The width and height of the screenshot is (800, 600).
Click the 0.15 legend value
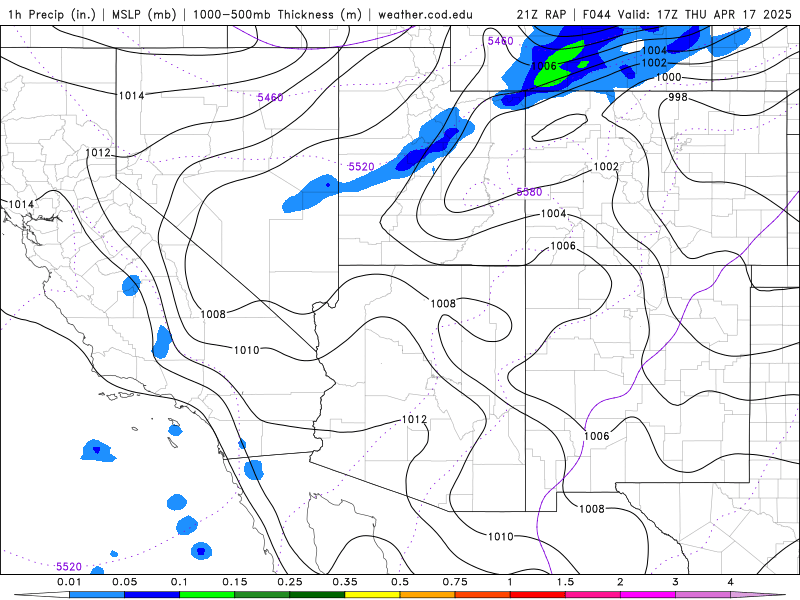235,582
